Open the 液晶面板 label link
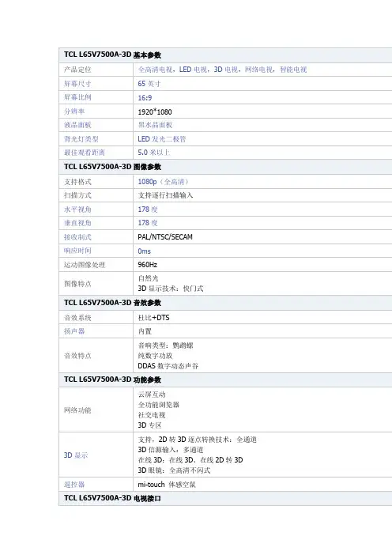392x555 pixels. [x=77, y=125]
